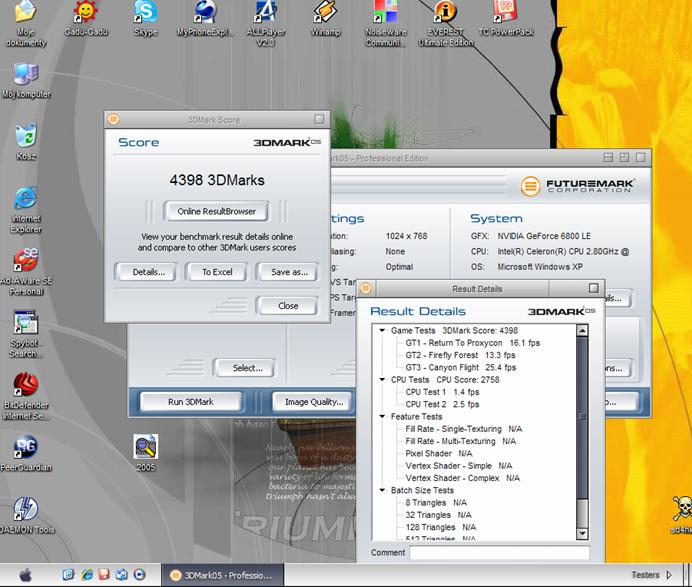Click the quick launch icon left of the media player icon

[121, 575]
